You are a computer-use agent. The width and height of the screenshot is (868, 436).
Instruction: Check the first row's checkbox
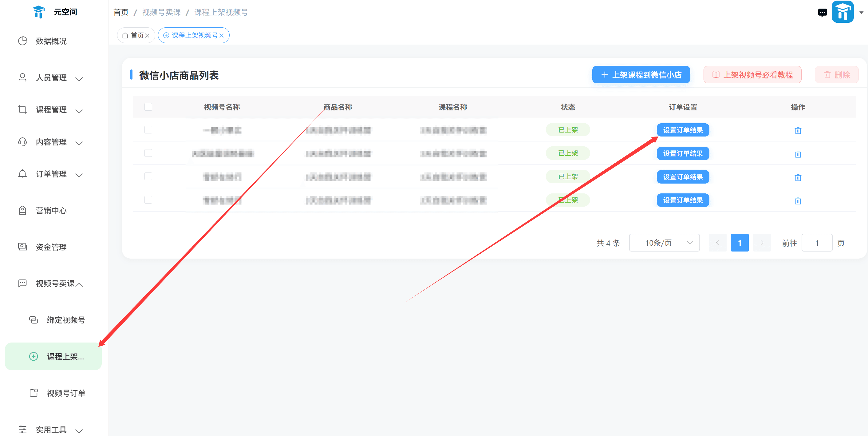point(148,130)
